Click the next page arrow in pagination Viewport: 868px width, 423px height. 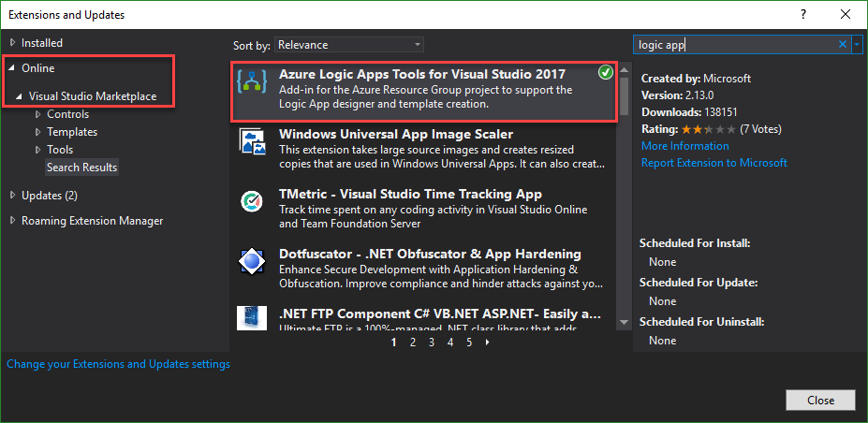tap(488, 343)
